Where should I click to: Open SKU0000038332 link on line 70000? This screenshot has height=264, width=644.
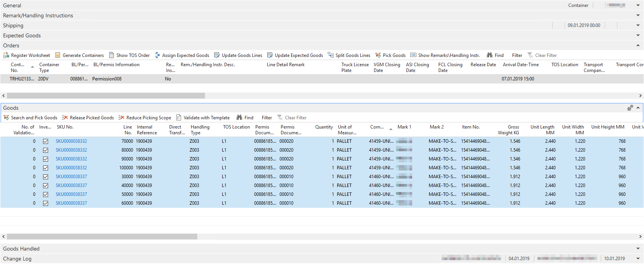click(x=71, y=141)
